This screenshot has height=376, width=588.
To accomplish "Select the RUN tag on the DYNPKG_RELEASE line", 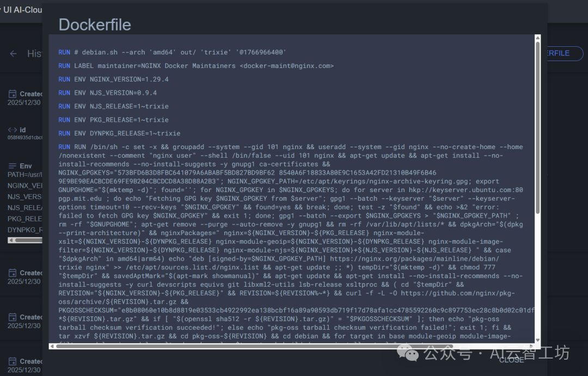I will (x=64, y=133).
